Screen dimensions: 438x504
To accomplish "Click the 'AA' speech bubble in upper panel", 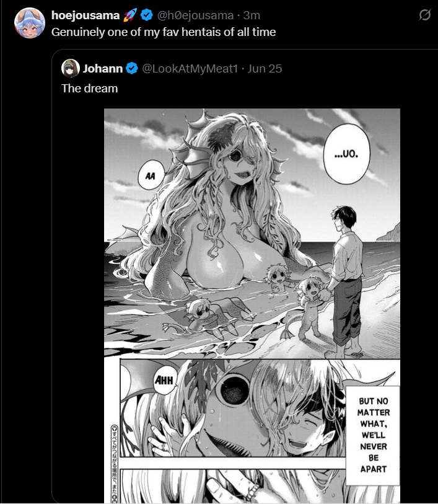I will [x=151, y=176].
